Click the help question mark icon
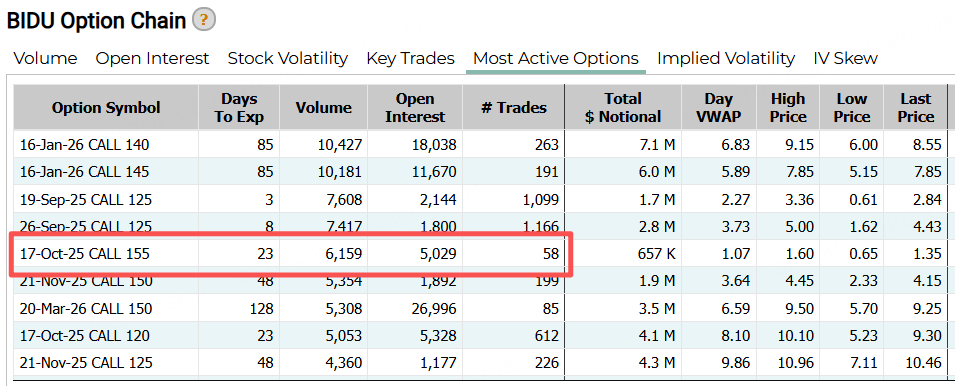955x386 pixels. tap(203, 20)
